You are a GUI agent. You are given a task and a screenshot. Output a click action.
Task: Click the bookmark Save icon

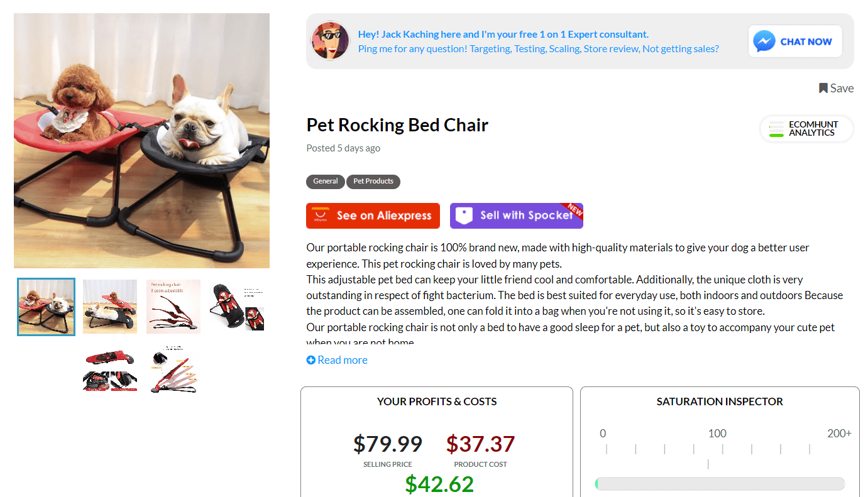point(823,88)
